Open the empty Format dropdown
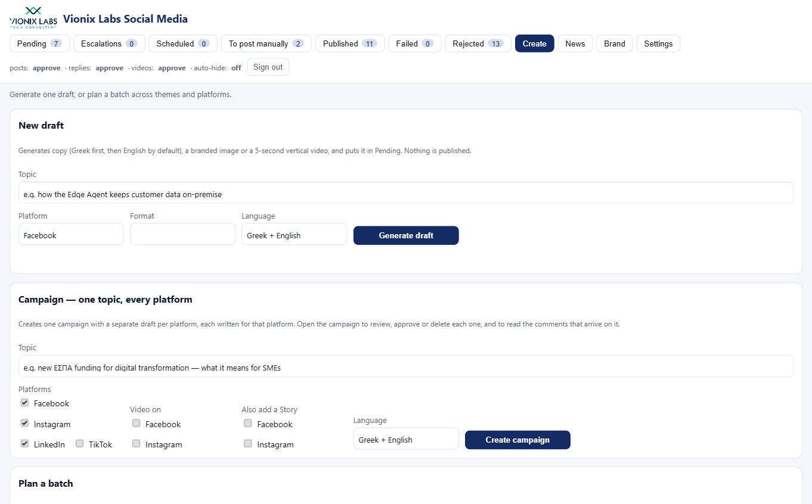The height and width of the screenshot is (504, 812). pyautogui.click(x=182, y=234)
